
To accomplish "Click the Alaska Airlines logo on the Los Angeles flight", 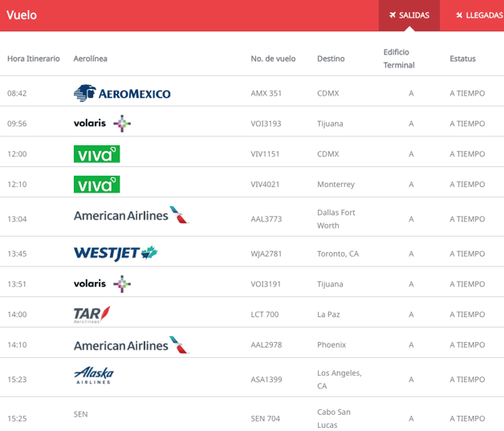I will pos(94,376).
